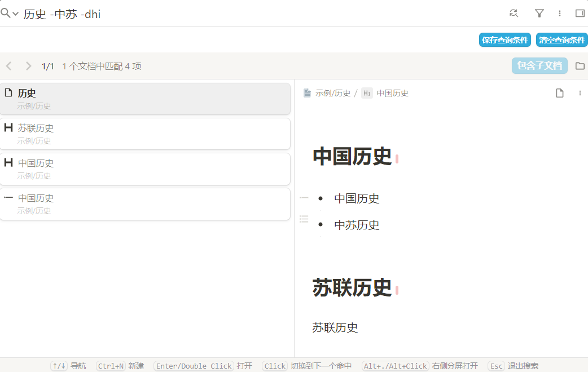
Task: Go to the next results page
Action: tap(29, 66)
